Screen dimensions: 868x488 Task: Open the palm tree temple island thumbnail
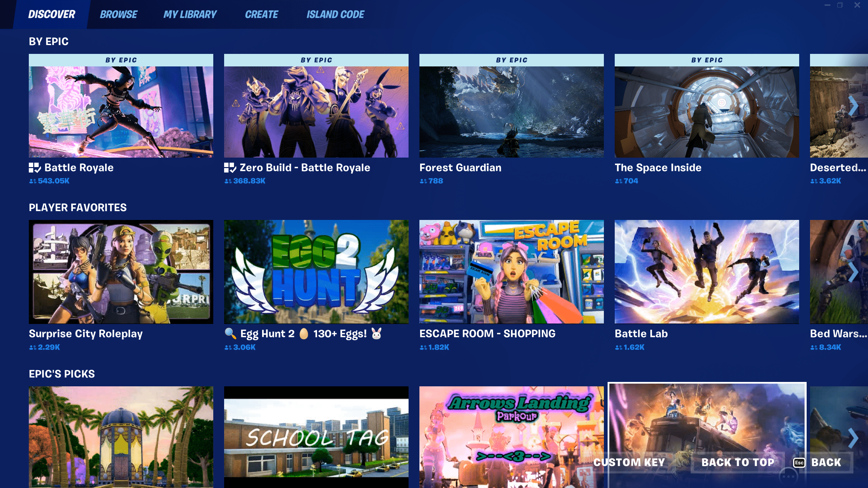pyautogui.click(x=121, y=437)
